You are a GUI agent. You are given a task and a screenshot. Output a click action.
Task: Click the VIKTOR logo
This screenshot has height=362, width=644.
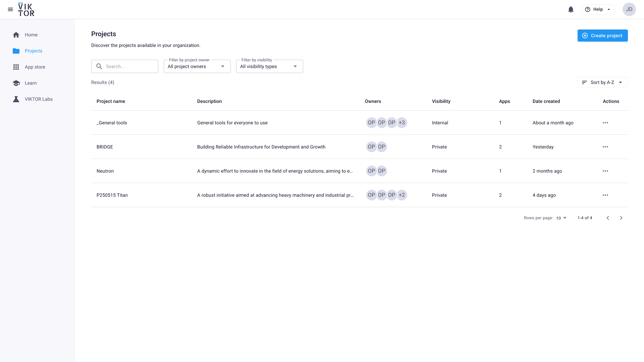[x=26, y=9]
